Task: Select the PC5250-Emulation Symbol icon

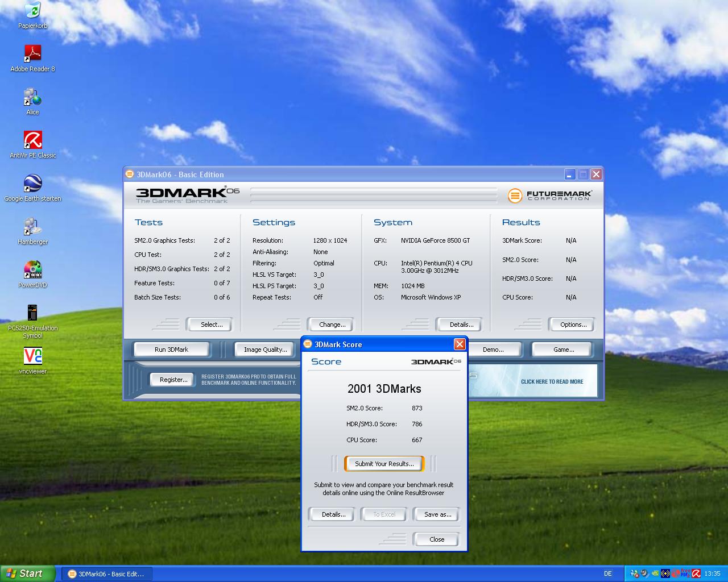Action: click(32, 322)
